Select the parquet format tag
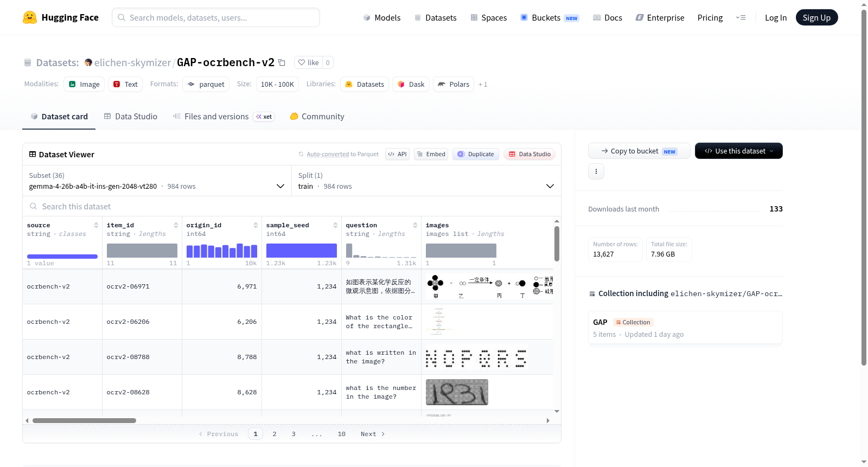 pyautogui.click(x=206, y=84)
